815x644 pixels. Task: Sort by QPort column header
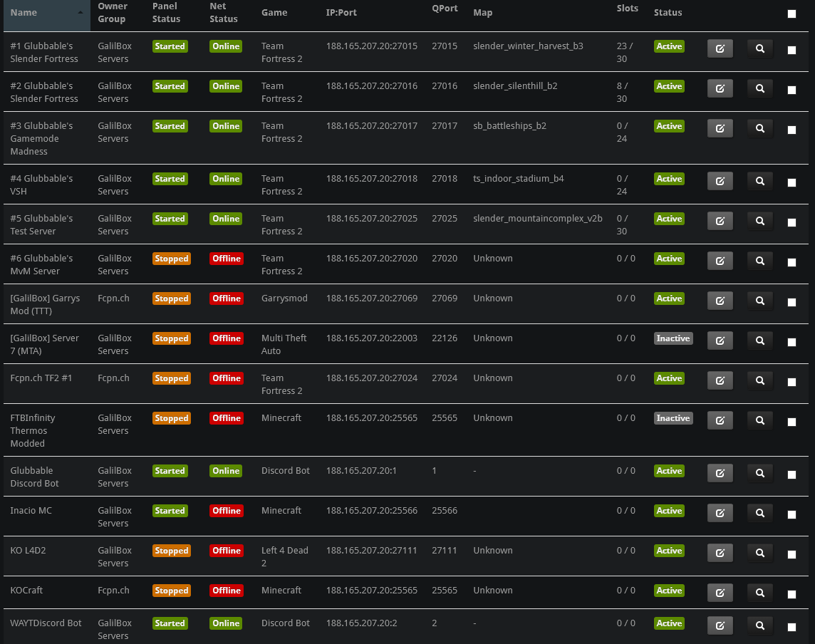point(445,9)
